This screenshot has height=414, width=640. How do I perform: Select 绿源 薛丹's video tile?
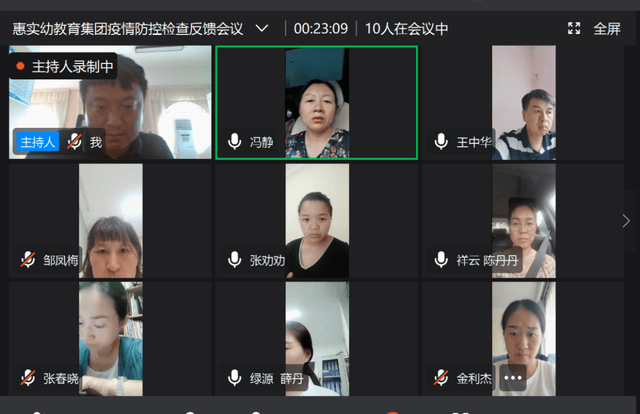pyautogui.click(x=317, y=339)
